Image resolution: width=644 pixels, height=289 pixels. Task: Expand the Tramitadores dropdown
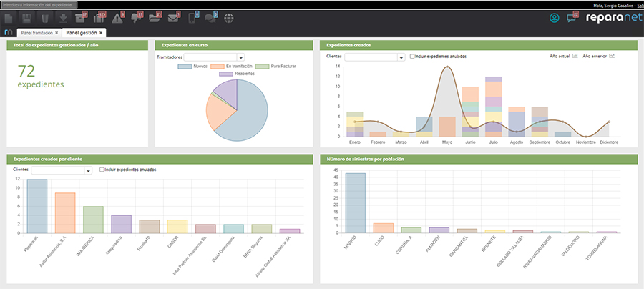coord(240,57)
